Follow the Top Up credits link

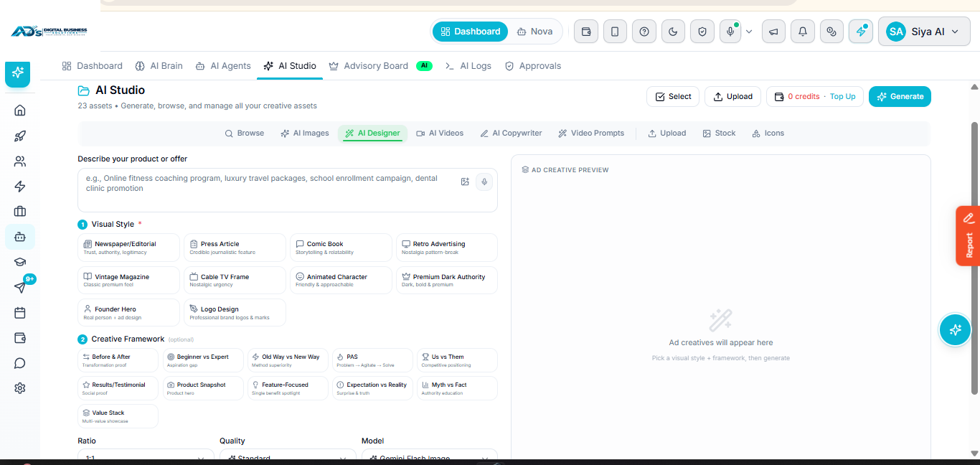(843, 96)
